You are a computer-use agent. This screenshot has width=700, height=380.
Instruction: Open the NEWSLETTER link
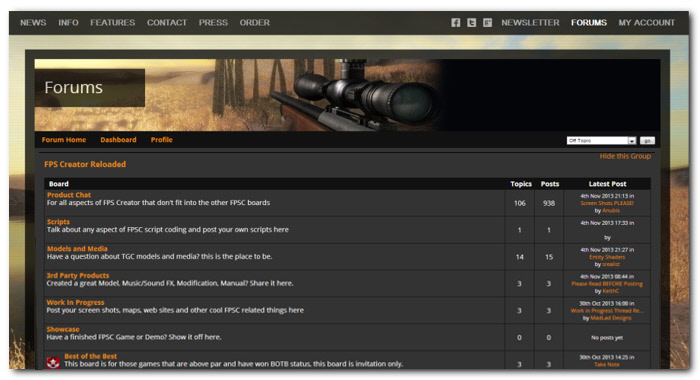coord(530,22)
